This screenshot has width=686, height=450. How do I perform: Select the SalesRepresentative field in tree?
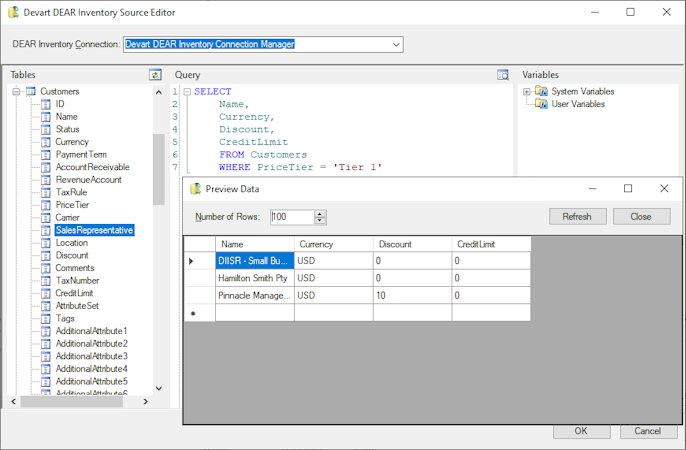coord(94,230)
